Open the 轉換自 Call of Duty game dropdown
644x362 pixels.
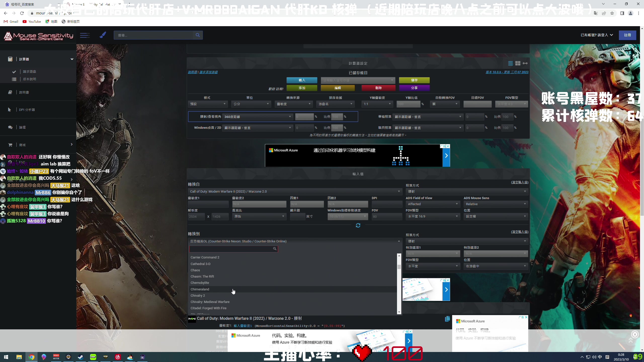[x=295, y=192]
